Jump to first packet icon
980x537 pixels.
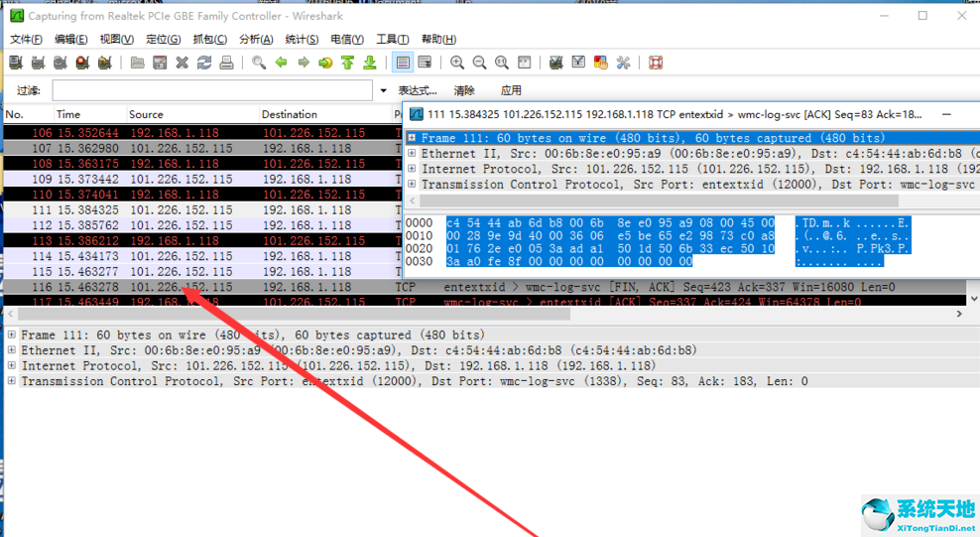tap(348, 63)
